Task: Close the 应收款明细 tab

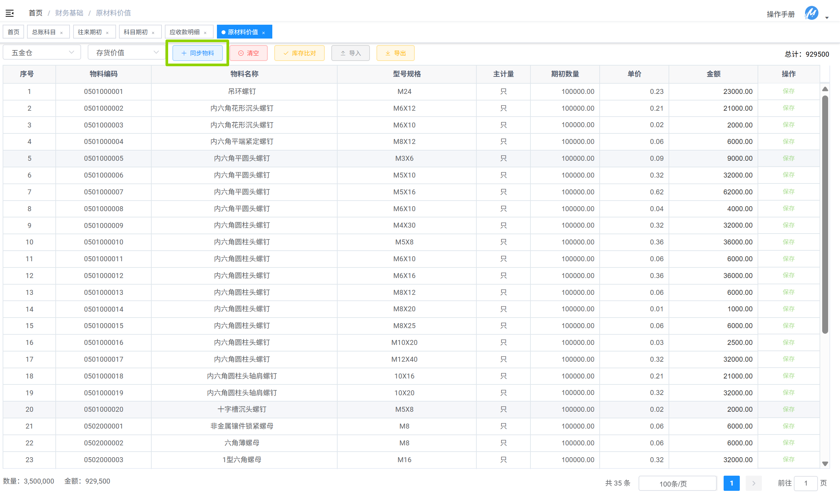Action: click(205, 33)
